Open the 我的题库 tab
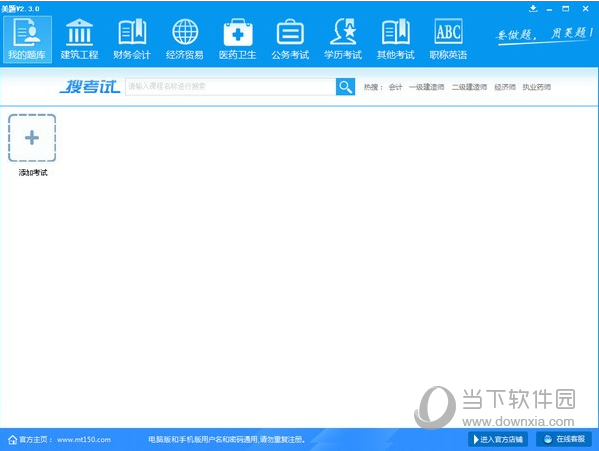Screen dimensions: 599x451 point(27,39)
